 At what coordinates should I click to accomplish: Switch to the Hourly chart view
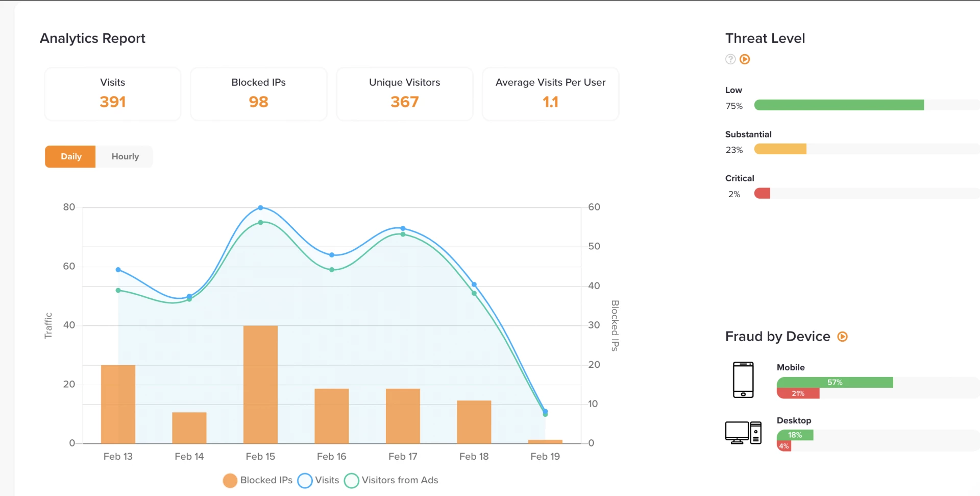coord(125,157)
